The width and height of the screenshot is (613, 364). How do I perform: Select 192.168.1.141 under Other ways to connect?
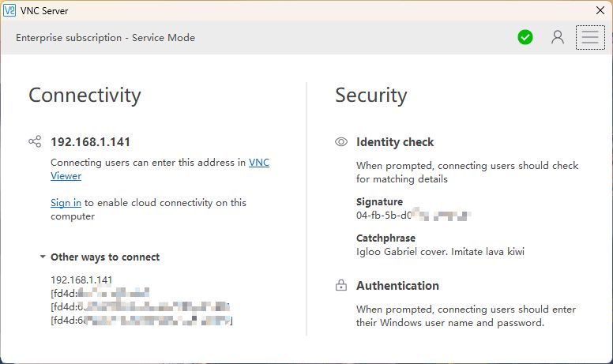[81, 280]
